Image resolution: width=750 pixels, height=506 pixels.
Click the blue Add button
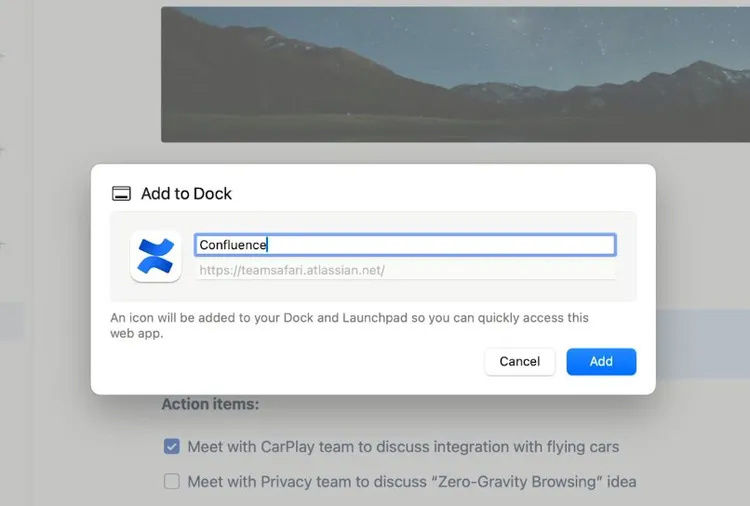(x=601, y=362)
